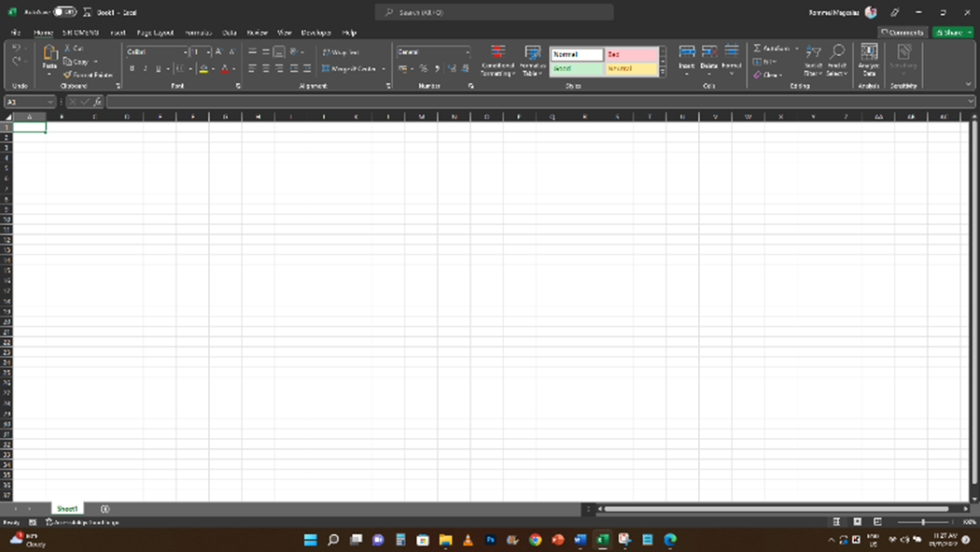Viewport: 980px width, 552px height.
Task: Toggle Italic formatting
Action: [x=145, y=69]
